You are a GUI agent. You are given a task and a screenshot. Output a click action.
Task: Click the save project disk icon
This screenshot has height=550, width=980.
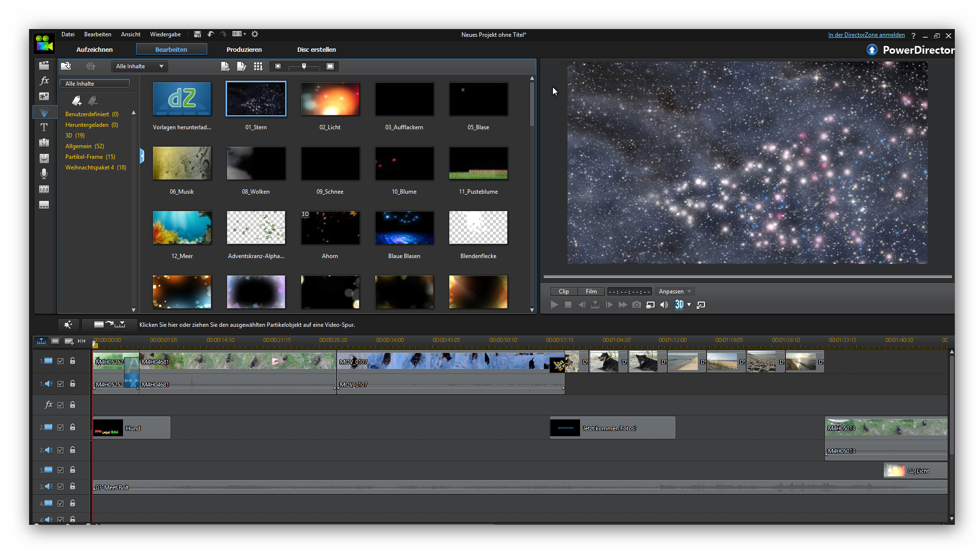click(198, 34)
